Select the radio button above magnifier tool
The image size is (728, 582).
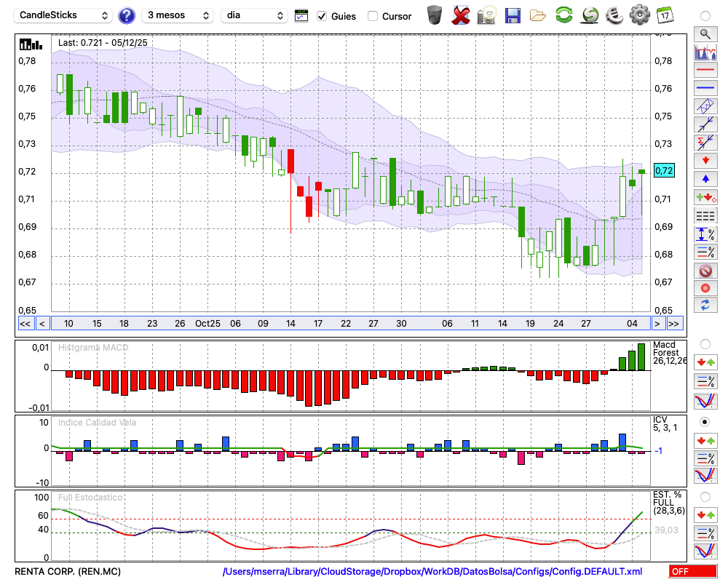[x=705, y=16]
